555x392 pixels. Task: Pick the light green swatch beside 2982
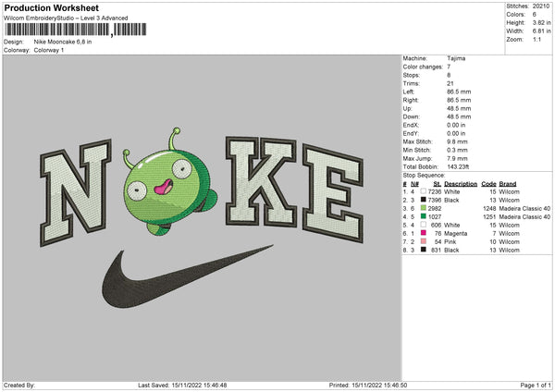(424, 208)
